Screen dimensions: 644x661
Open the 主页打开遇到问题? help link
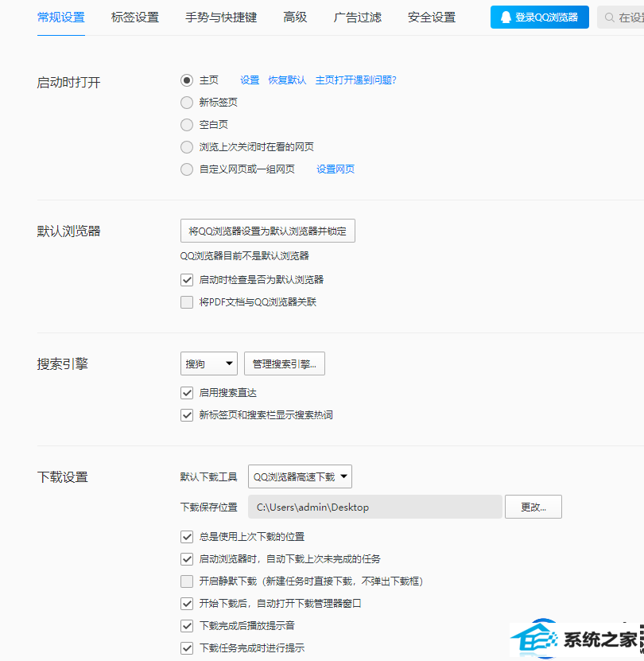click(355, 80)
